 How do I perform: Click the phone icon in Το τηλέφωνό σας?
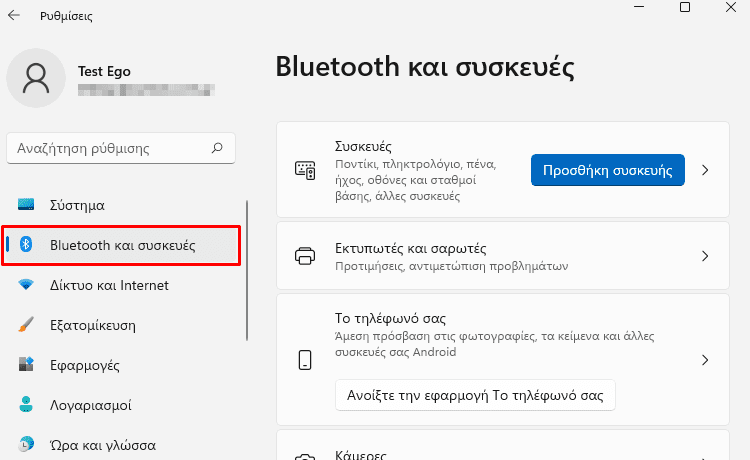pos(305,360)
